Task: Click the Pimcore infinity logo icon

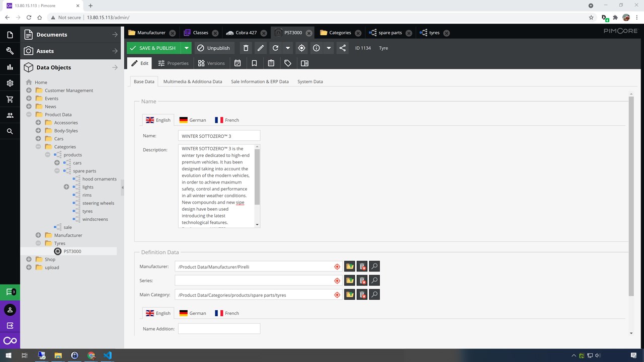Action: [10, 340]
